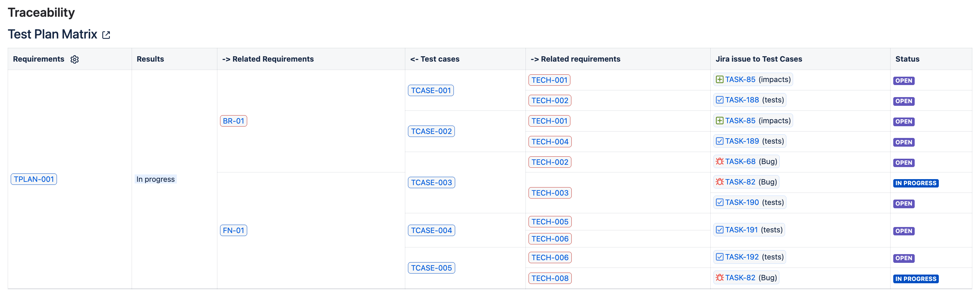The height and width of the screenshot is (300, 980).
Task: Click the tests icon beside TASK-190
Action: 719,202
